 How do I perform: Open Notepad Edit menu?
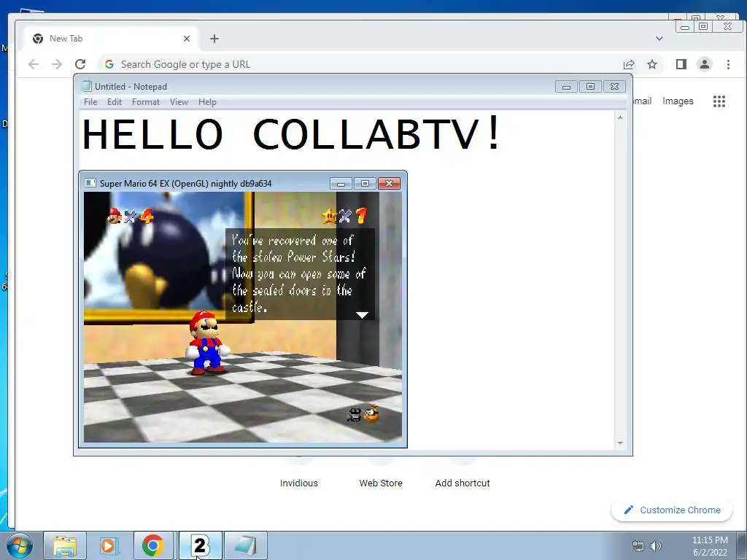click(x=115, y=102)
